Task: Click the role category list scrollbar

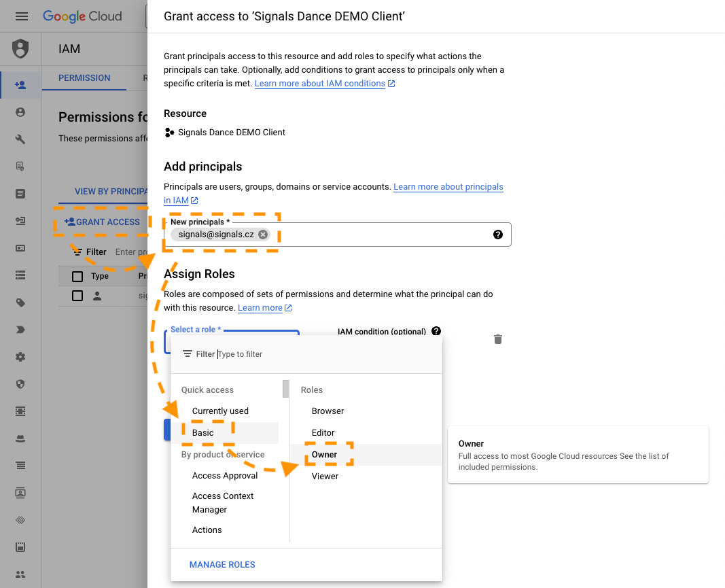Action: click(x=285, y=389)
